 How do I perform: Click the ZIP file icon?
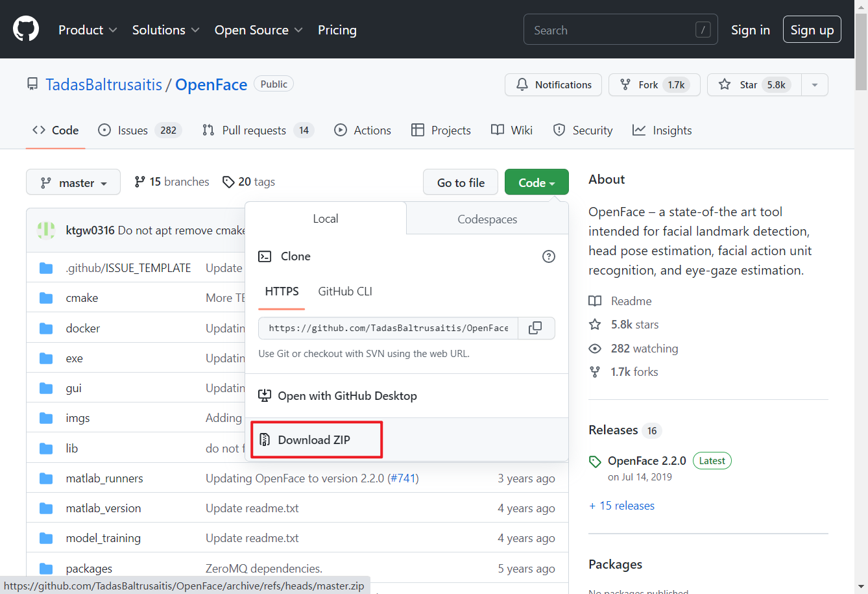(265, 439)
